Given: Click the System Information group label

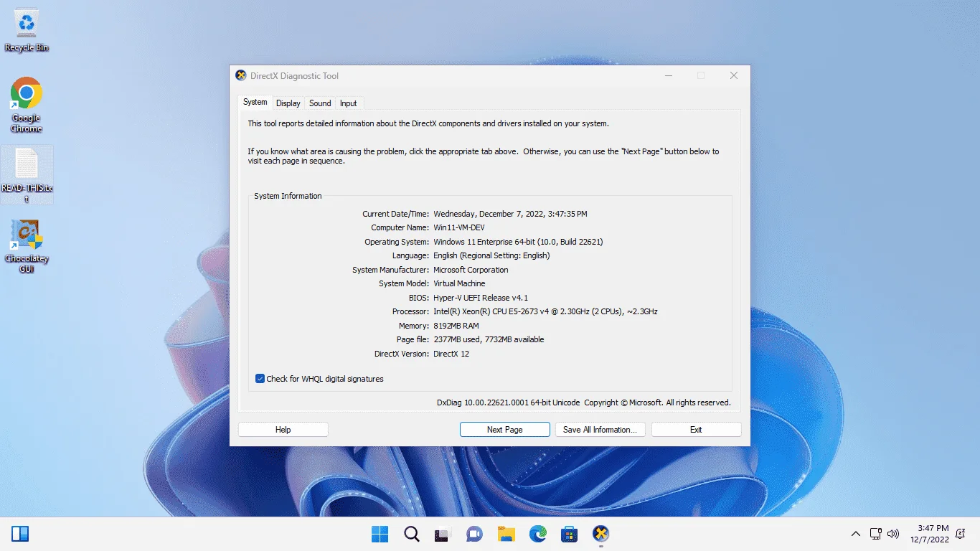Looking at the screenshot, I should (288, 196).
